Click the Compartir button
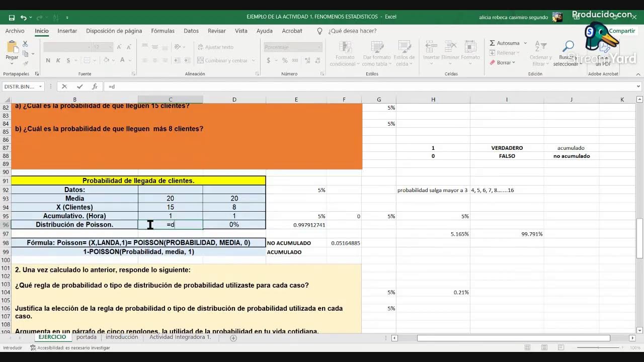The width and height of the screenshot is (644, 362). point(622,31)
